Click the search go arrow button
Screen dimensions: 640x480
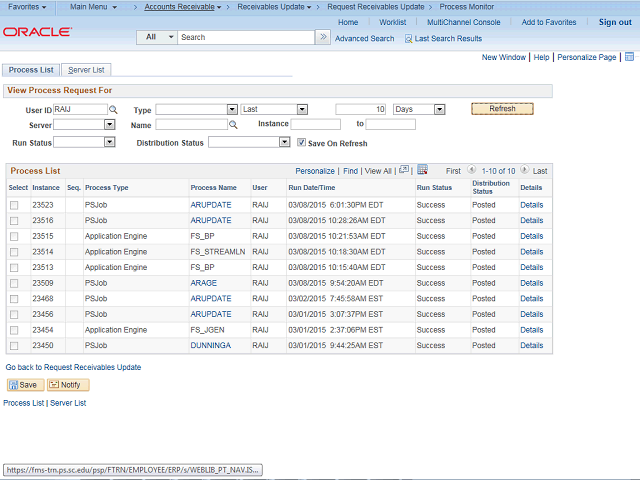click(322, 37)
